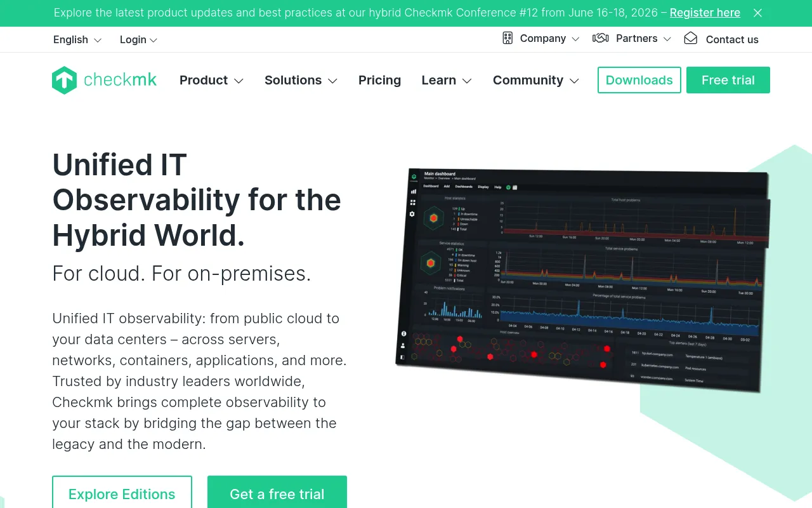This screenshot has height=508, width=812.
Task: Open the Register here link
Action: [x=705, y=13]
